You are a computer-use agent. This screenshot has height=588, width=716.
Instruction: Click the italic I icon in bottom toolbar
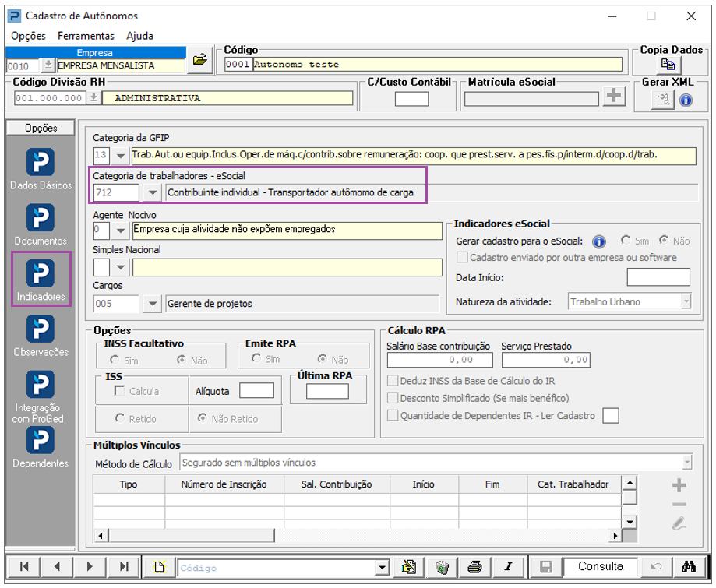[508, 567]
